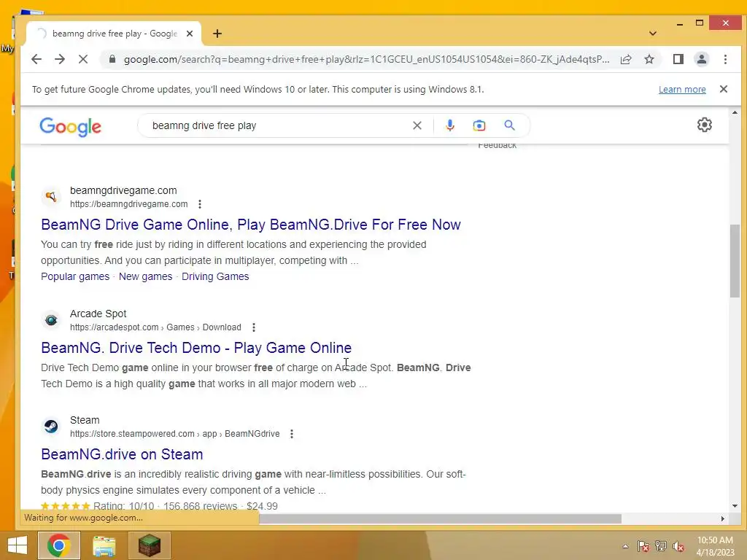
Task: Open the Chrome side panel
Action: 678,59
